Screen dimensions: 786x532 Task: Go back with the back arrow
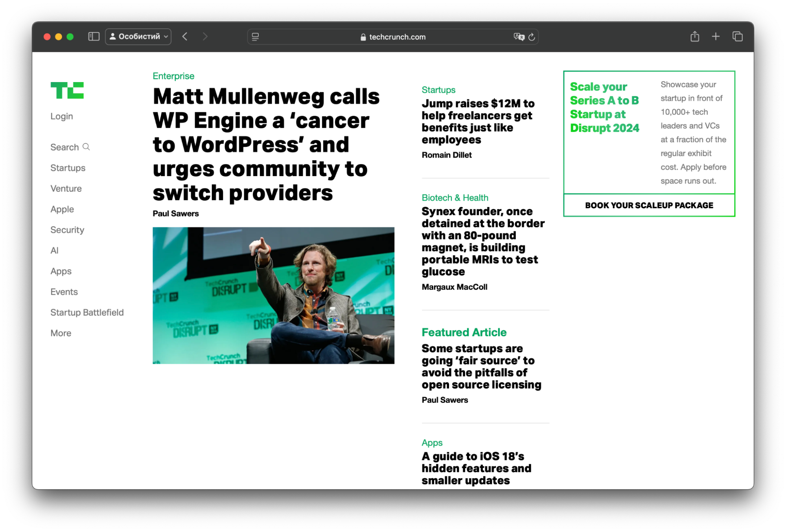click(x=185, y=37)
